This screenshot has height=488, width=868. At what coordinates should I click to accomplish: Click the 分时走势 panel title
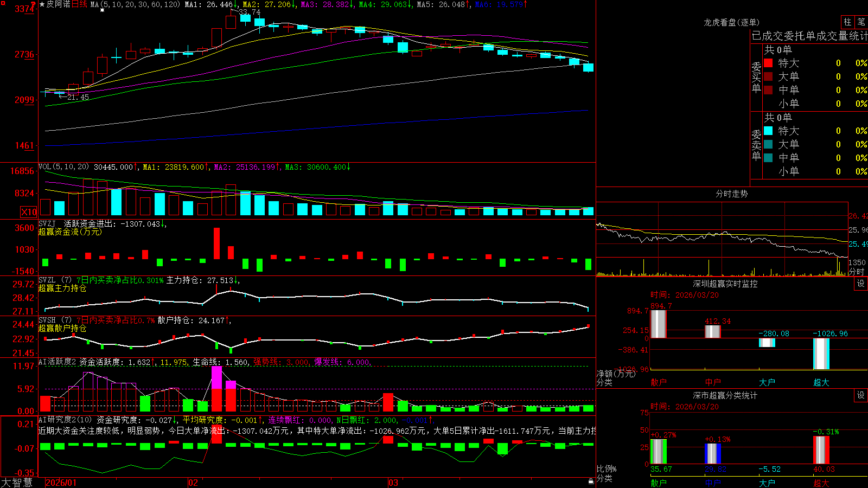pos(731,194)
